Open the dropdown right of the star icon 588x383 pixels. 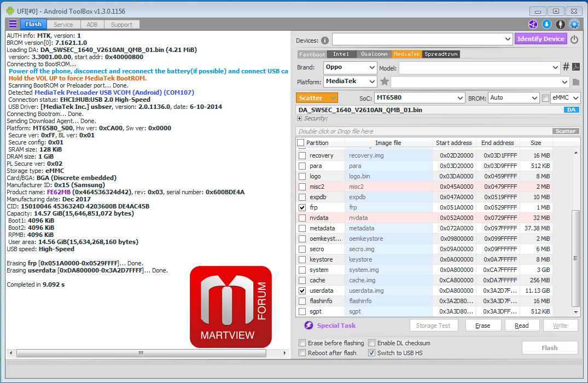(x=480, y=82)
